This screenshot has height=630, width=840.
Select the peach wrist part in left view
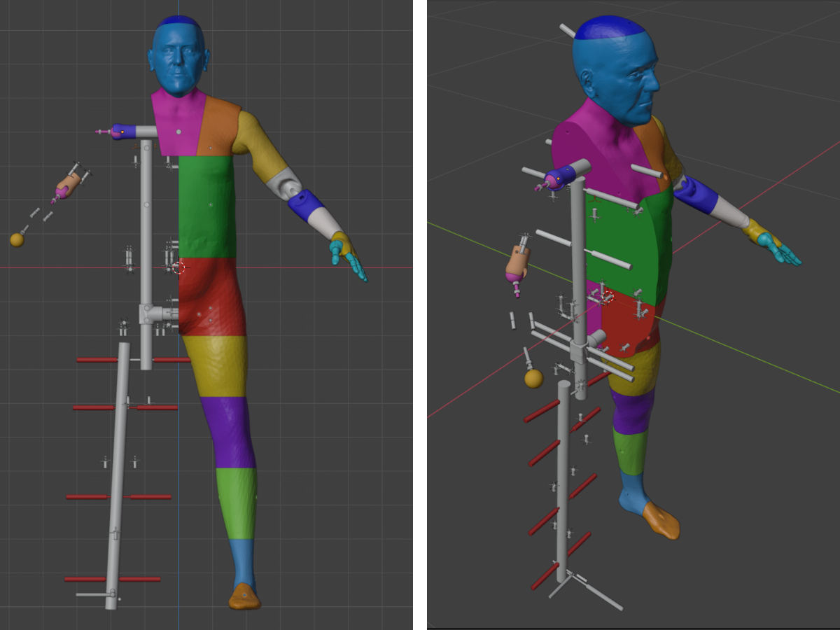click(x=68, y=183)
